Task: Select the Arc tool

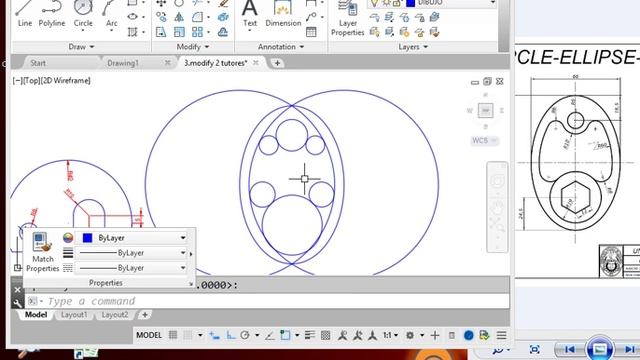Action: (111, 14)
